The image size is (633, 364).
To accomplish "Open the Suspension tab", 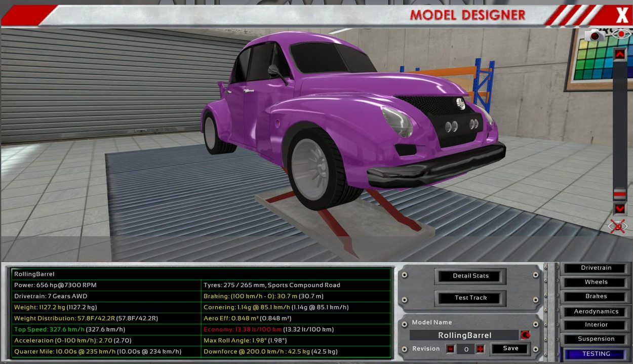I will pyautogui.click(x=596, y=339).
